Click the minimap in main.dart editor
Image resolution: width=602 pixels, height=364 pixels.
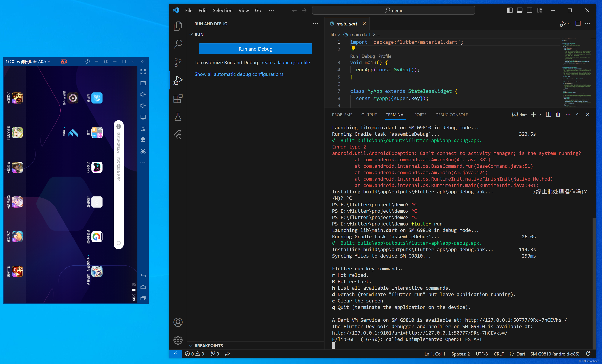tap(576, 73)
